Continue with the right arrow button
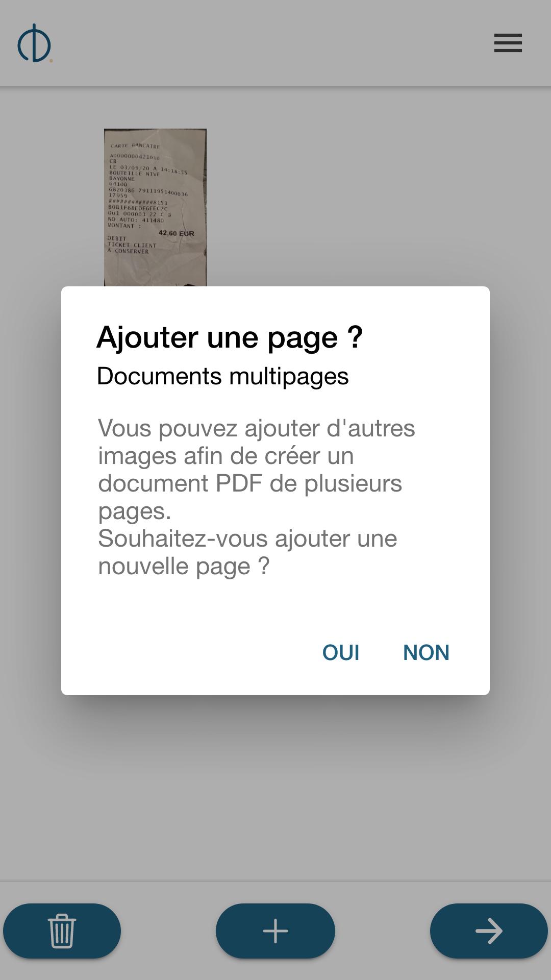Image resolution: width=551 pixels, height=980 pixels. click(x=489, y=931)
